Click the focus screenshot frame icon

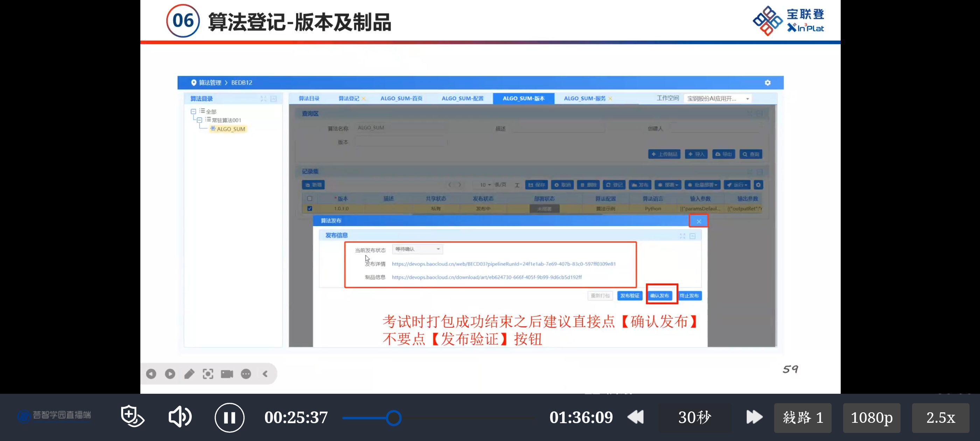click(208, 374)
